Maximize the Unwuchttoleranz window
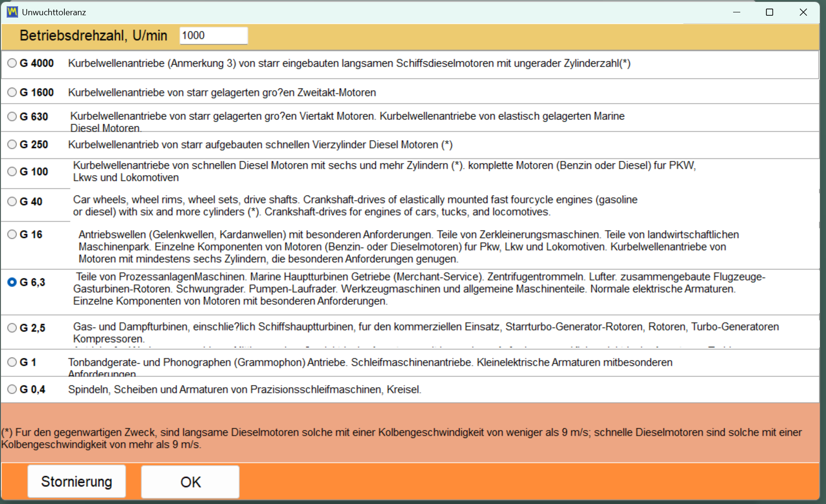 point(770,12)
